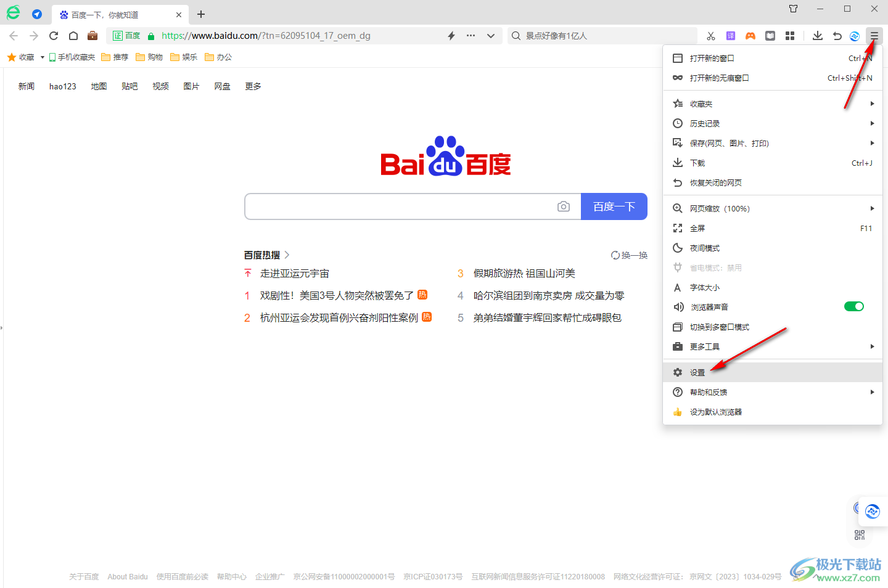The width and height of the screenshot is (888, 588).
Task: Open the 新闻 link
Action: (x=27, y=86)
